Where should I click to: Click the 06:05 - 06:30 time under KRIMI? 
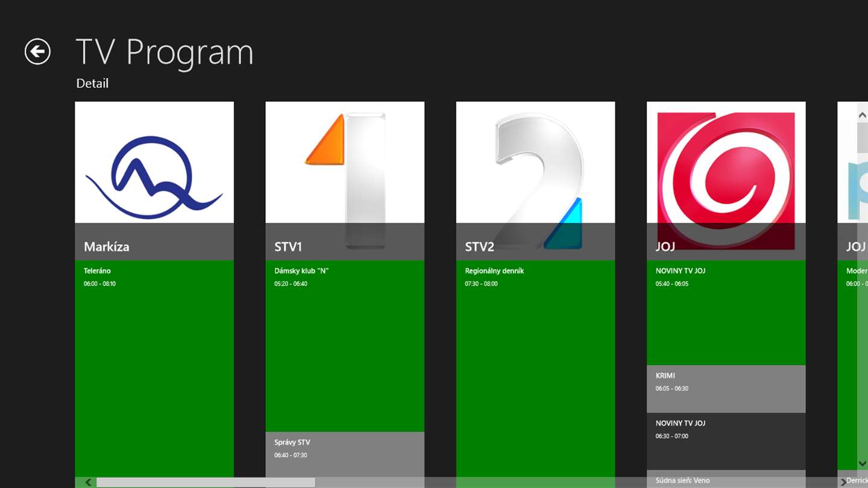(x=672, y=389)
